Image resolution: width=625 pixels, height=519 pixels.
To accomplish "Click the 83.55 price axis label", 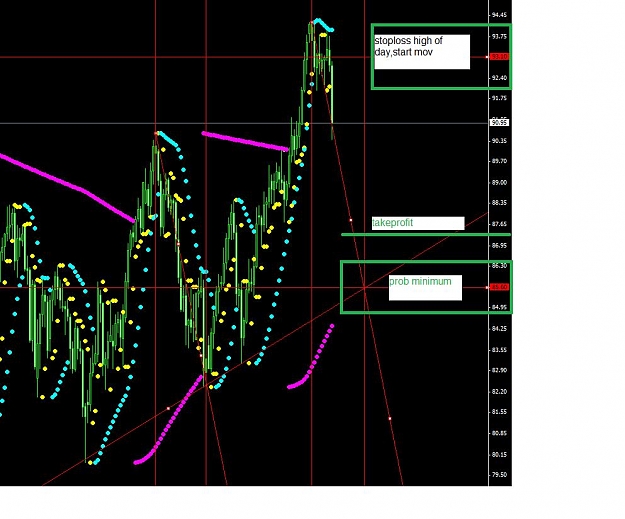I will coord(499,350).
